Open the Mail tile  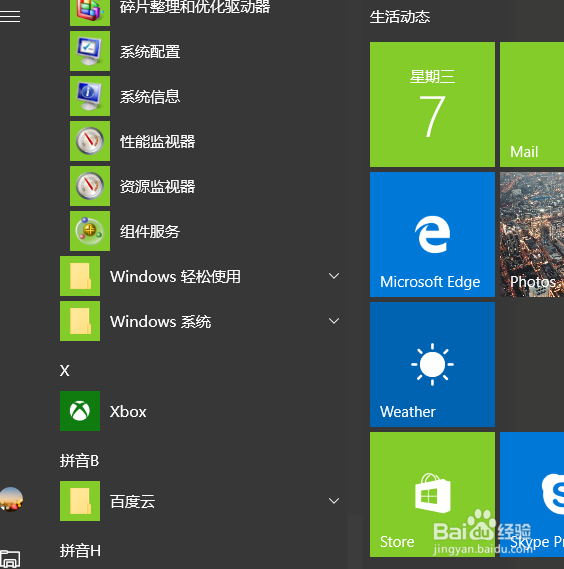(532, 105)
